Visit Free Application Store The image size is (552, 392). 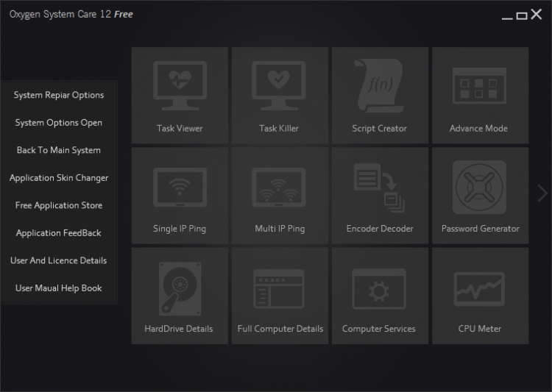click(x=59, y=205)
